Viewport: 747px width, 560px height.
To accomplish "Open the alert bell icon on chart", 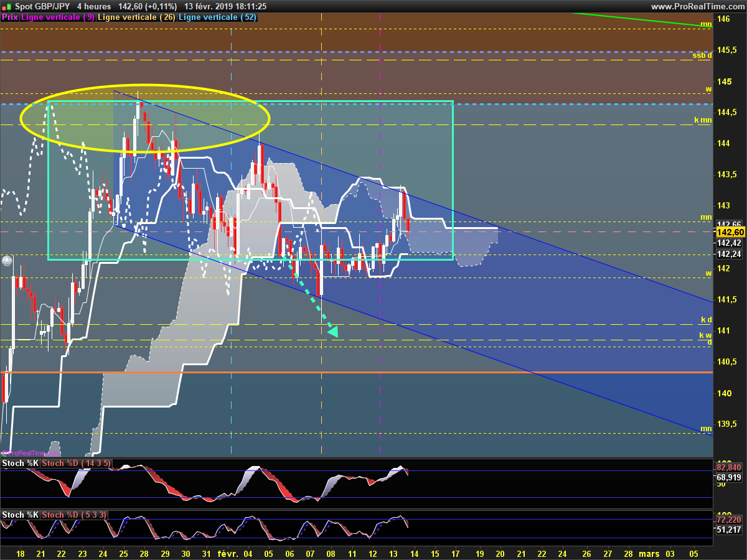I will [6, 261].
